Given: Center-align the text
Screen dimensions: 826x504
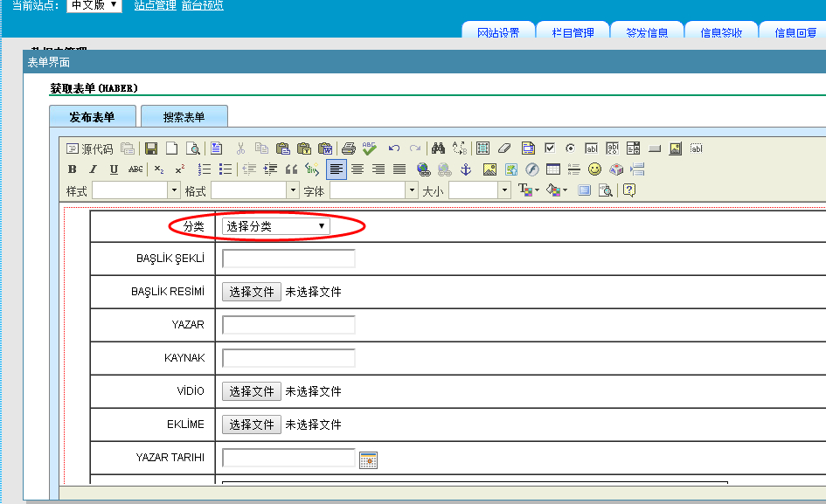Looking at the screenshot, I should (357, 169).
